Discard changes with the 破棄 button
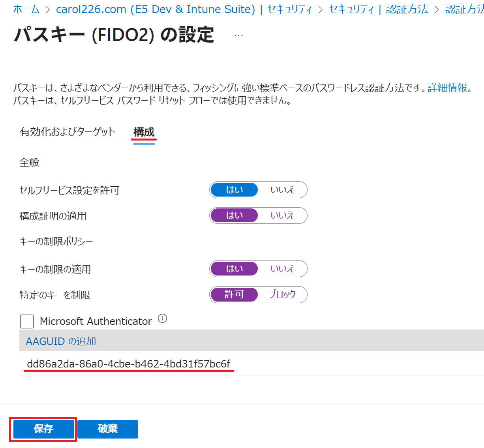Image resolution: width=484 pixels, height=448 pixels. 108,429
